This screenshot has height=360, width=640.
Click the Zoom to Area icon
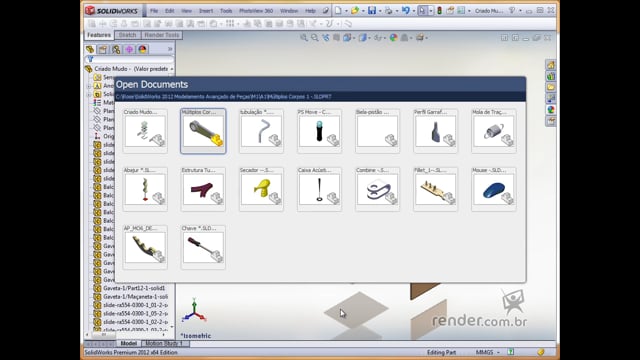point(315,38)
